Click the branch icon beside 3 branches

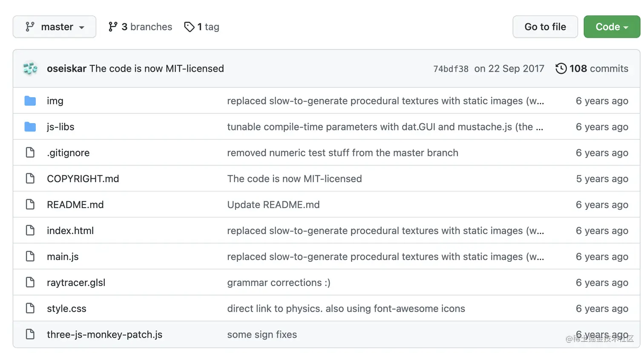point(113,27)
